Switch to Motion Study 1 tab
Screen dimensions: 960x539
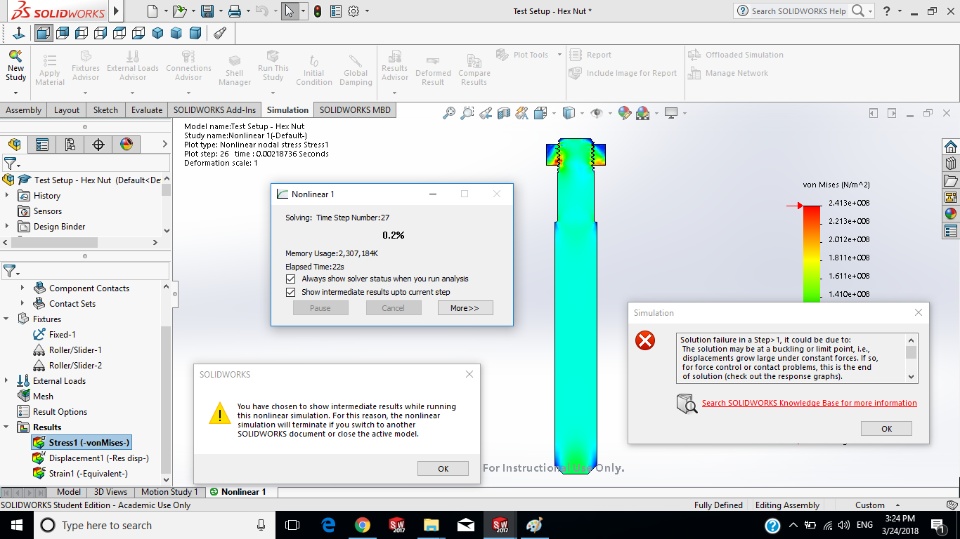pos(170,492)
